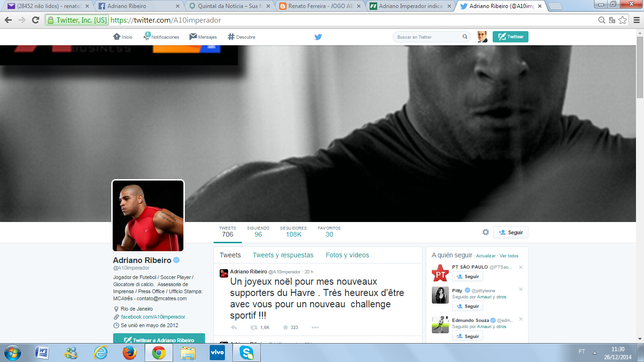Open Word from taskbar

42,353
